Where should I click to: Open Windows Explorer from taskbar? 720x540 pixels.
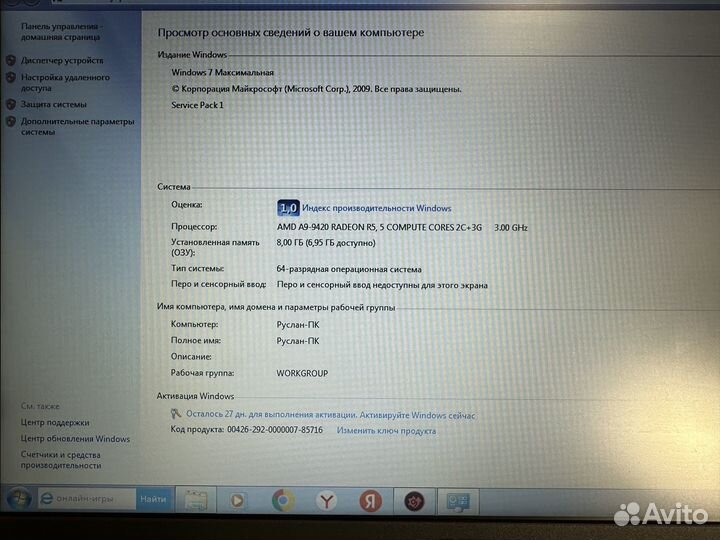click(196, 500)
